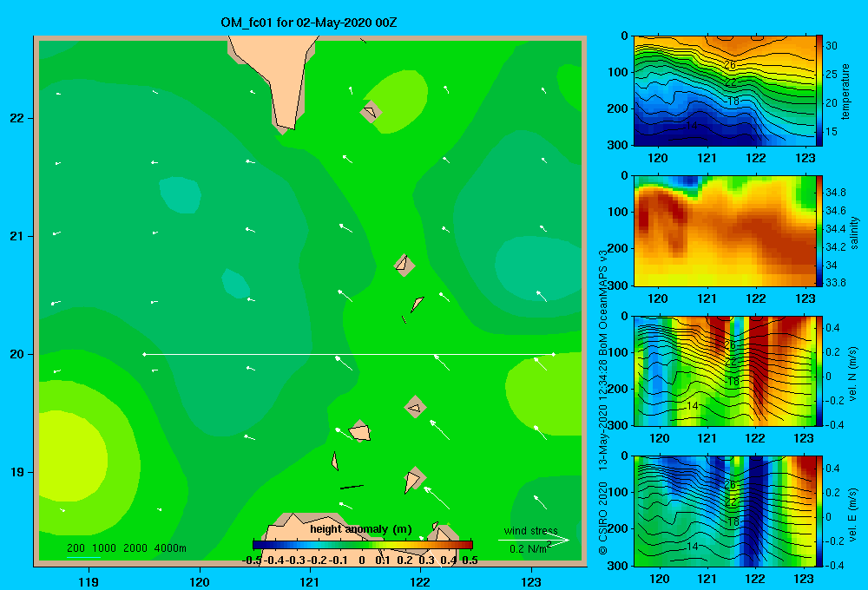
Task: Select the "height anomaly (m)" label
Action: [361, 529]
